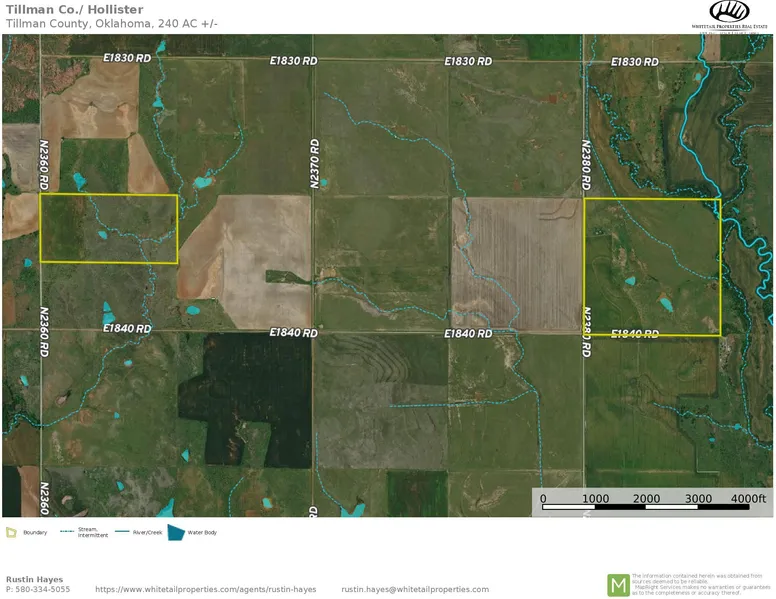Click the Water Body legend icon

click(177, 533)
